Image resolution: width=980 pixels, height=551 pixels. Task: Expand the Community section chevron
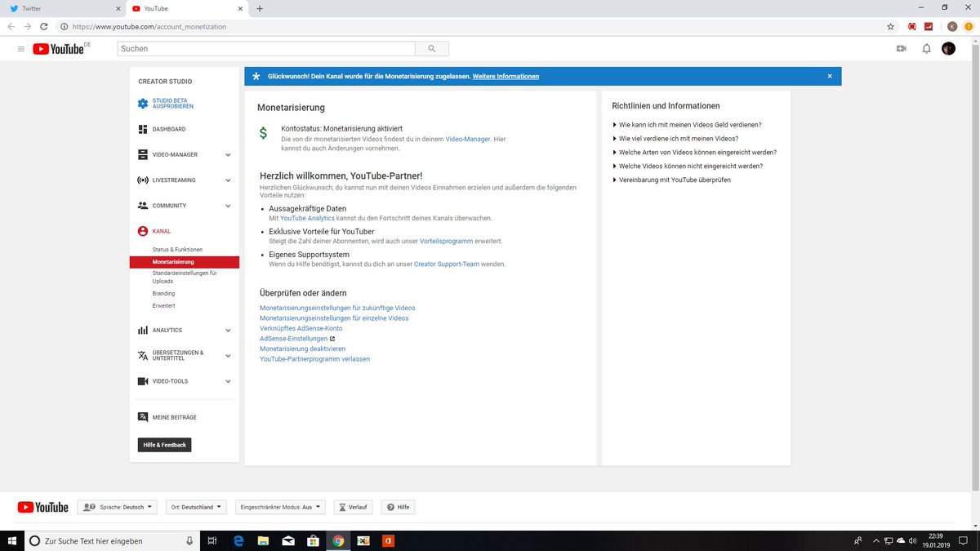click(228, 206)
